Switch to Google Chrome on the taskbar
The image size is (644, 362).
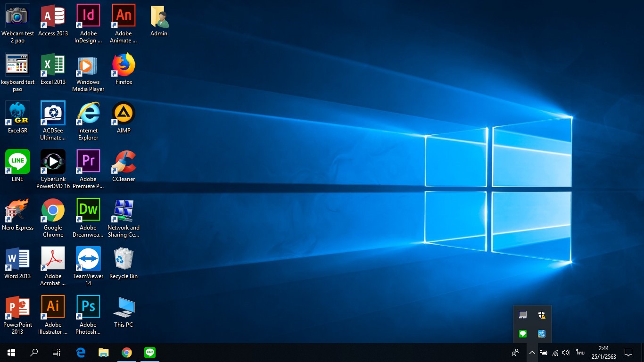126,353
